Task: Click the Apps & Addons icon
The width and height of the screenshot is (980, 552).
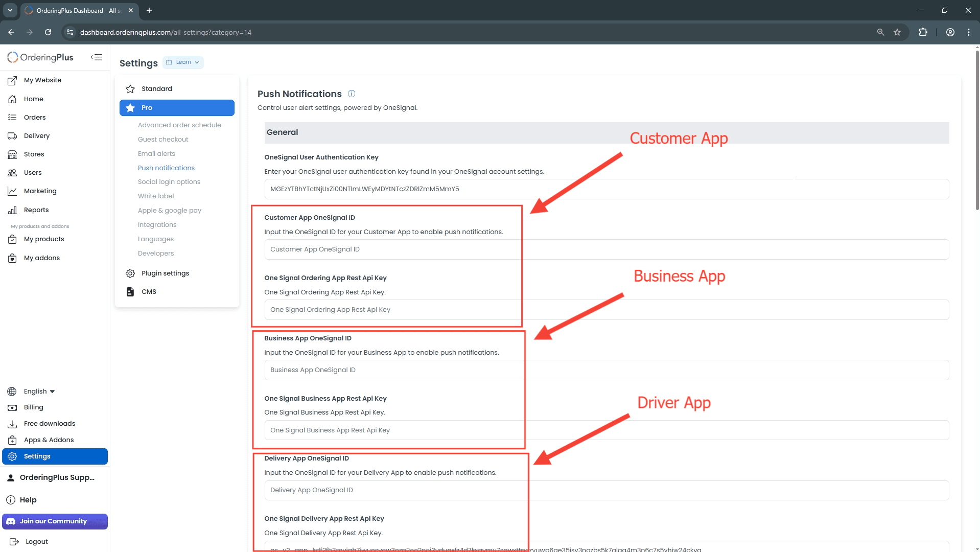Action: pyautogui.click(x=12, y=440)
